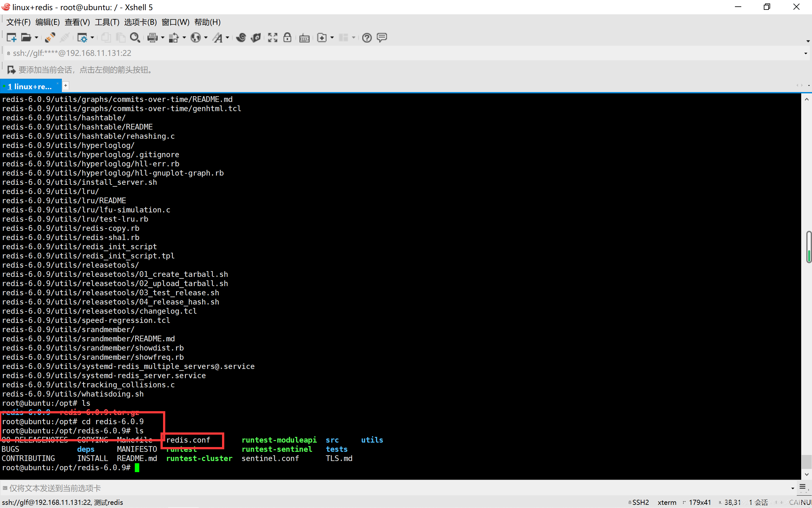Expand the new tab icon dropdown arrow
Screen dimensions: 812x508
tap(332, 38)
